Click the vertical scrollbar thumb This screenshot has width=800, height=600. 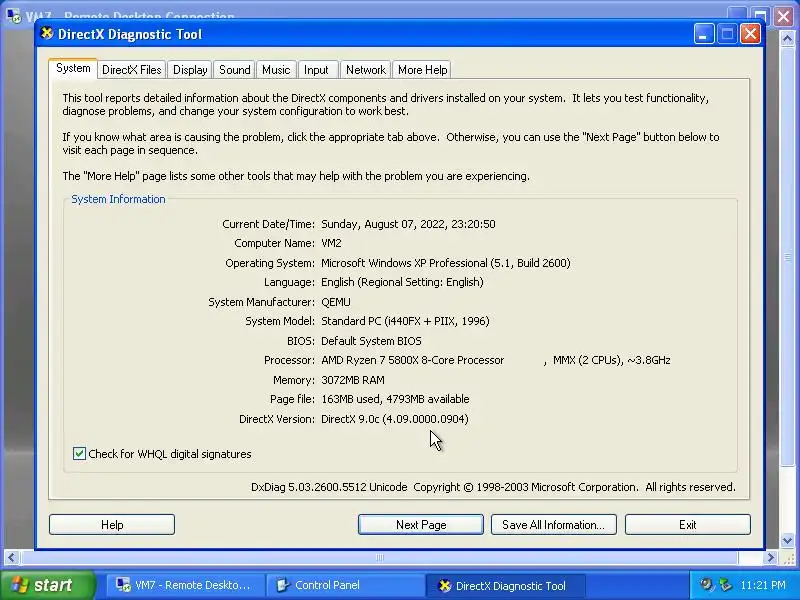point(787,257)
